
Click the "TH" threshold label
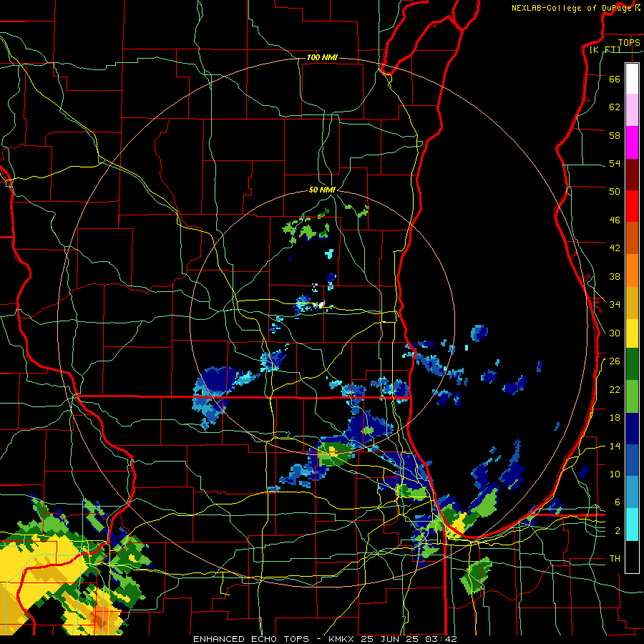(x=615, y=559)
